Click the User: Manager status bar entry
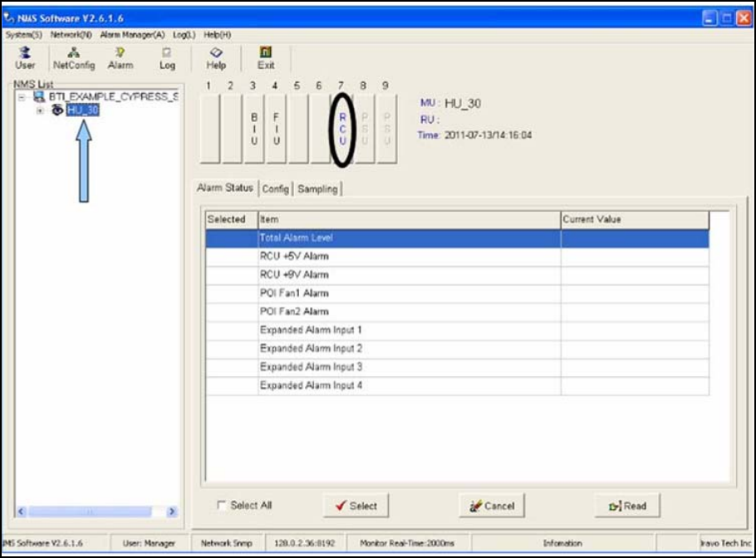 click(149, 543)
